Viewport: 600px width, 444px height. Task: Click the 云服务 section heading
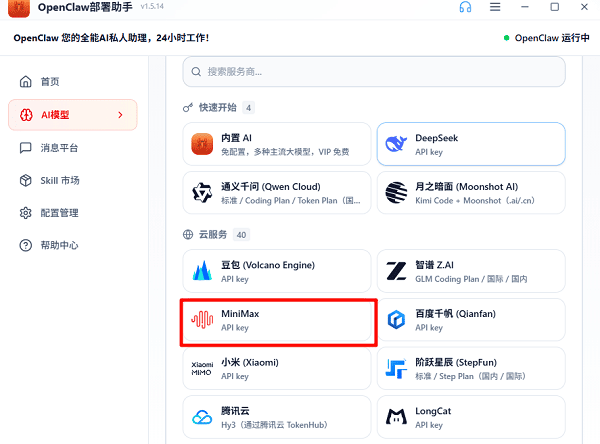[213, 235]
